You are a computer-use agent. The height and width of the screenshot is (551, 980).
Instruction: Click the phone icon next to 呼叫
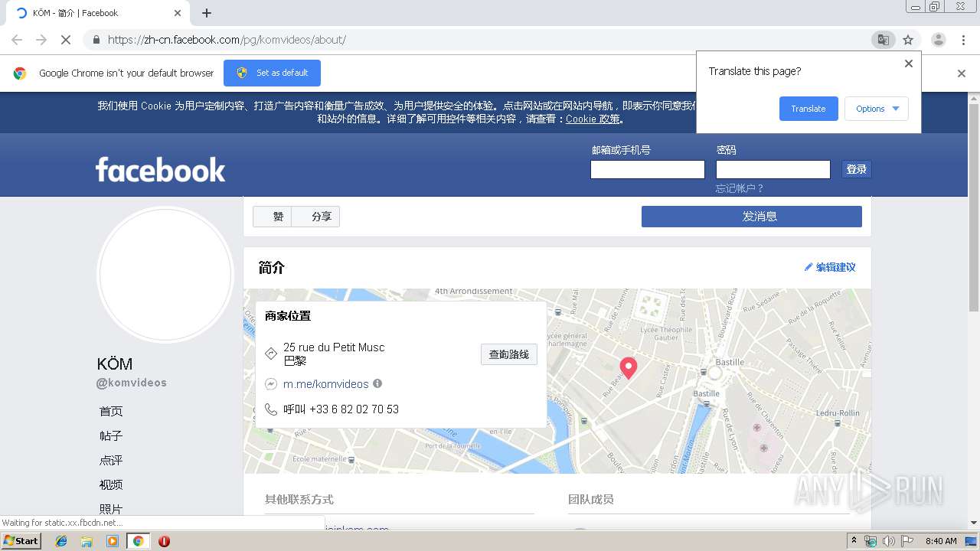270,409
